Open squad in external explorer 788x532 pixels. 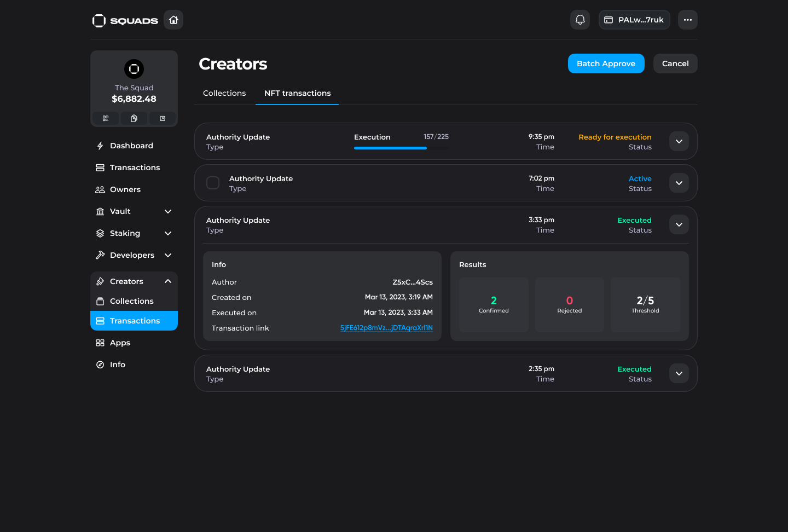tap(163, 118)
